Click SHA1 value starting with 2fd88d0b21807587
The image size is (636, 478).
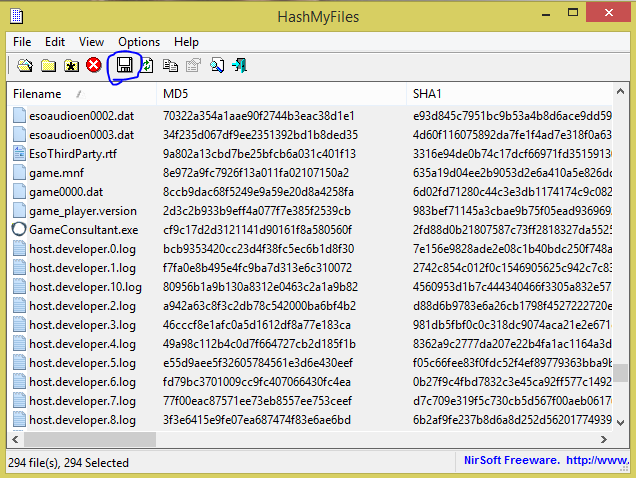click(512, 230)
